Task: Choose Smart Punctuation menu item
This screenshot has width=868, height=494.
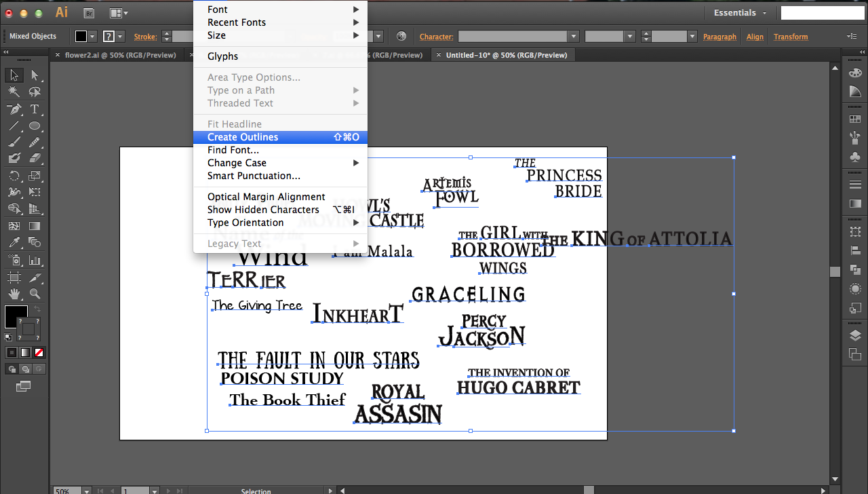Action: pos(280,176)
